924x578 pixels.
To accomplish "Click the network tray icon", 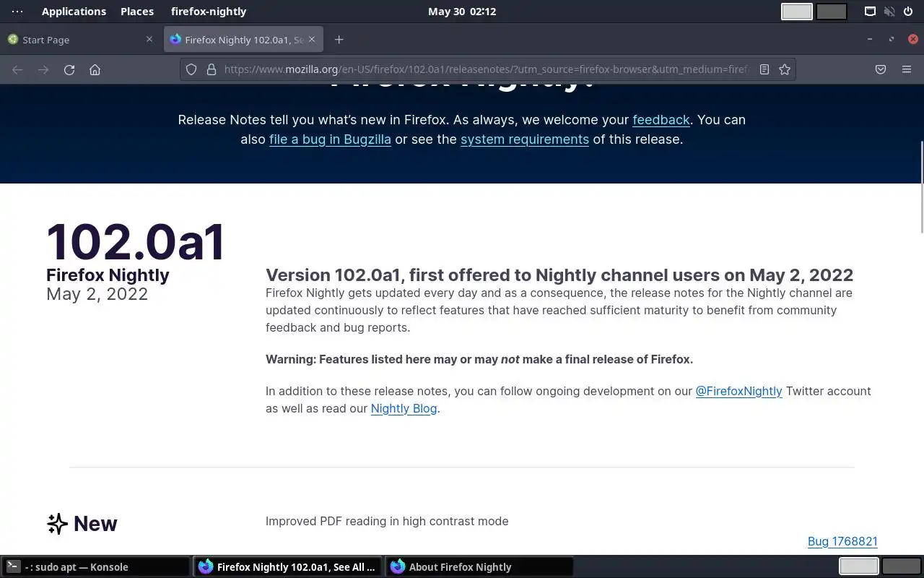I will point(871,12).
